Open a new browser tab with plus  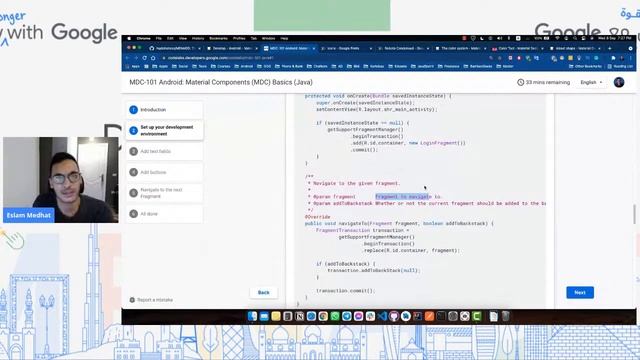[x=609, y=48]
